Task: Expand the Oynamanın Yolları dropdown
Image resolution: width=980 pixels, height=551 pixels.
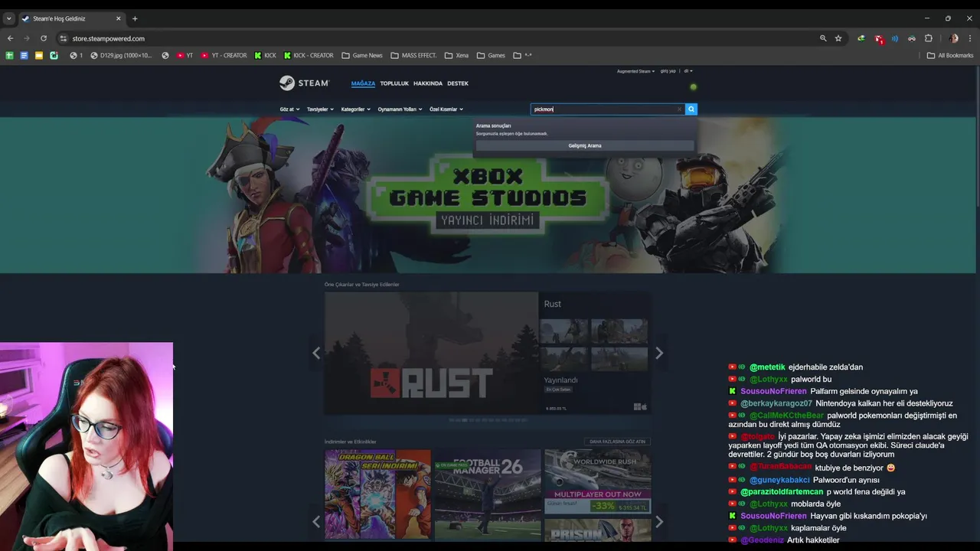Action: click(400, 109)
